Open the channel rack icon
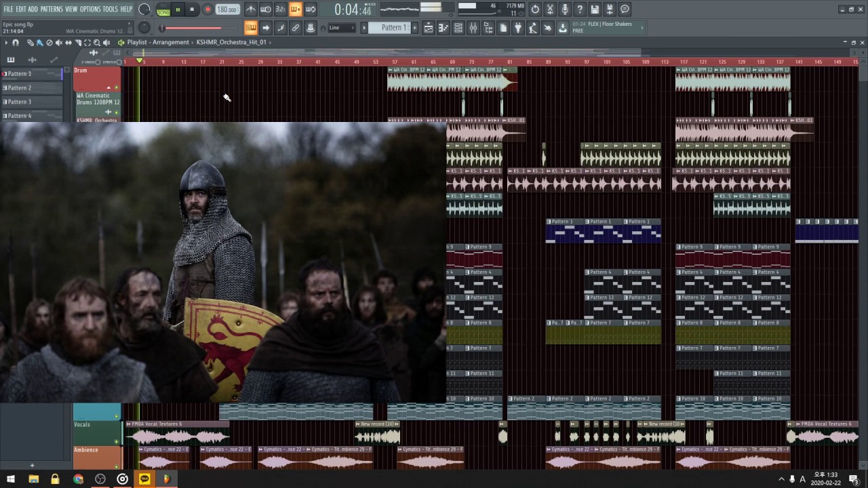868x488 pixels. pos(458,28)
